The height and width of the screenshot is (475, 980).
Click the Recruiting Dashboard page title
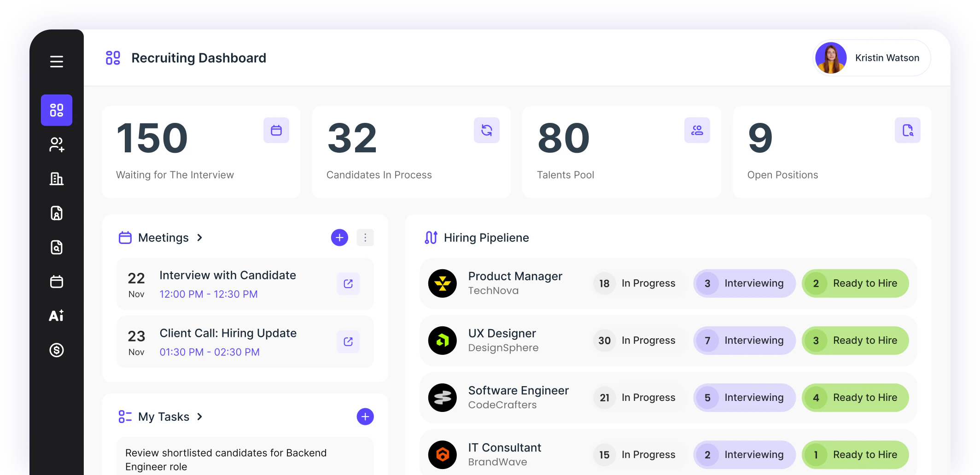point(199,58)
